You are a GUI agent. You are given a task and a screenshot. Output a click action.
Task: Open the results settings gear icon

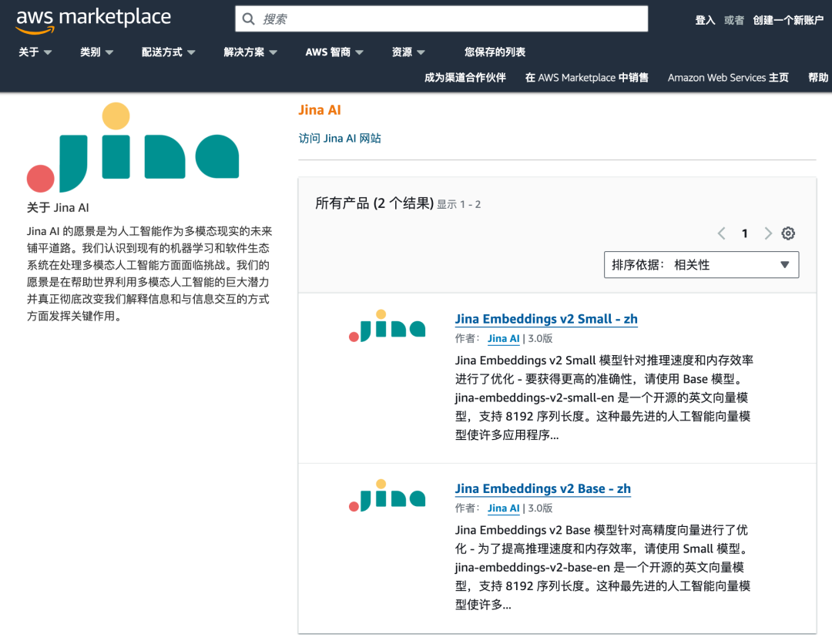pyautogui.click(x=788, y=233)
